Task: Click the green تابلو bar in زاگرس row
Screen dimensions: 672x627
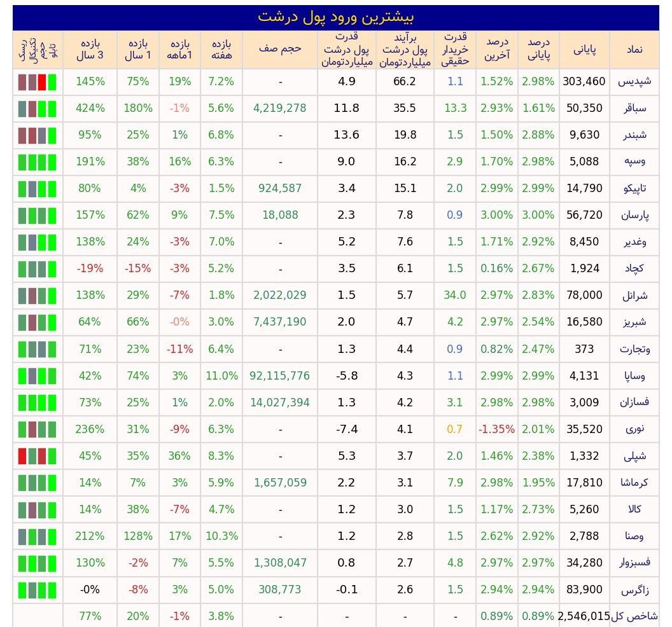Action: tap(52, 589)
